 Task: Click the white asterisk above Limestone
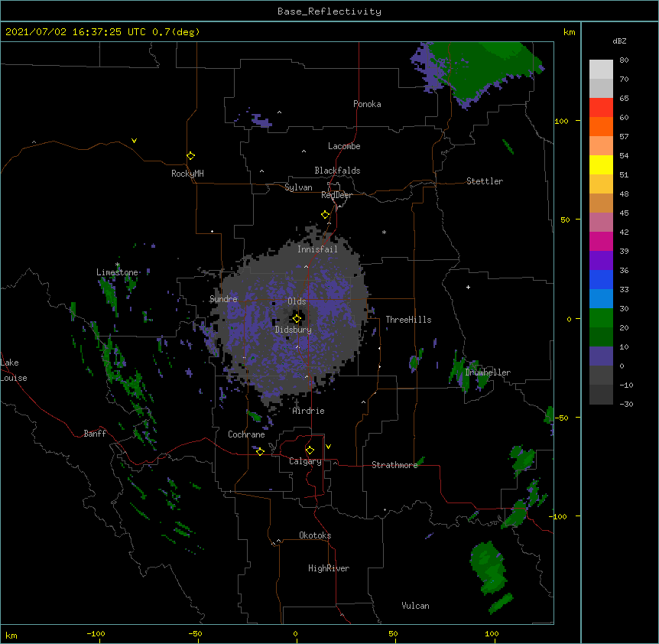(117, 265)
